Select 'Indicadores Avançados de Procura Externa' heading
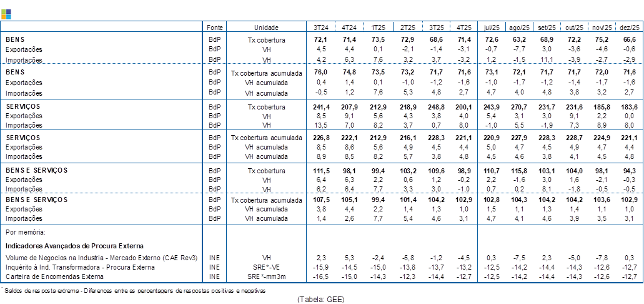Image resolution: width=644 pixels, height=304 pixels. 74,246
